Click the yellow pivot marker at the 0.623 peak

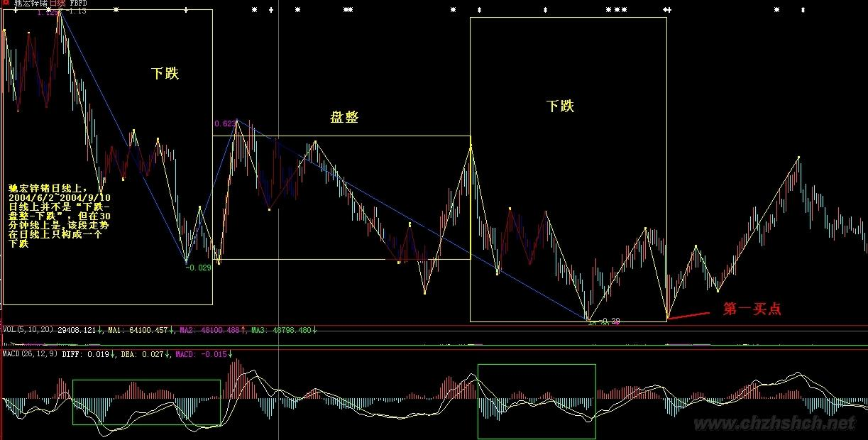click(x=236, y=120)
